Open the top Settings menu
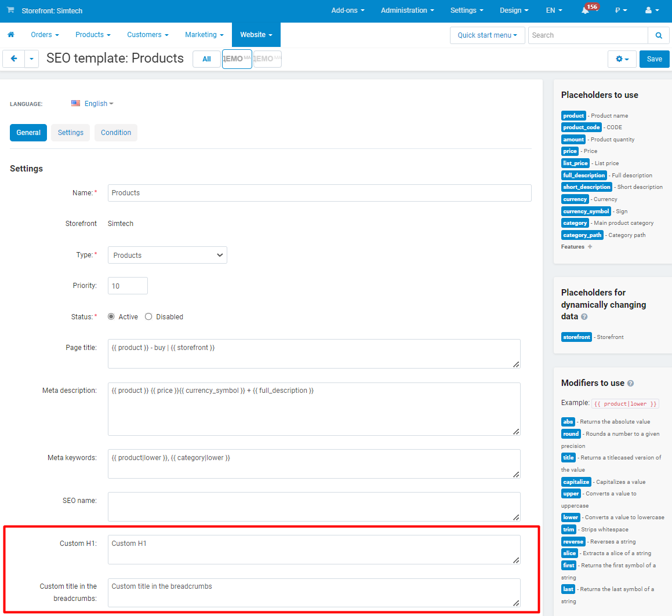Image resolution: width=672 pixels, height=616 pixels. point(467,10)
